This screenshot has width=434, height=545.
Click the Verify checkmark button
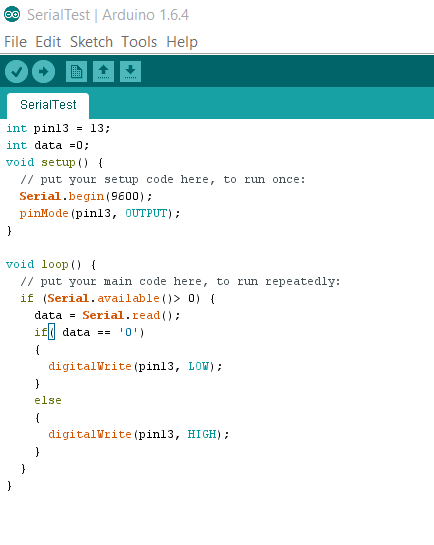(x=16, y=72)
